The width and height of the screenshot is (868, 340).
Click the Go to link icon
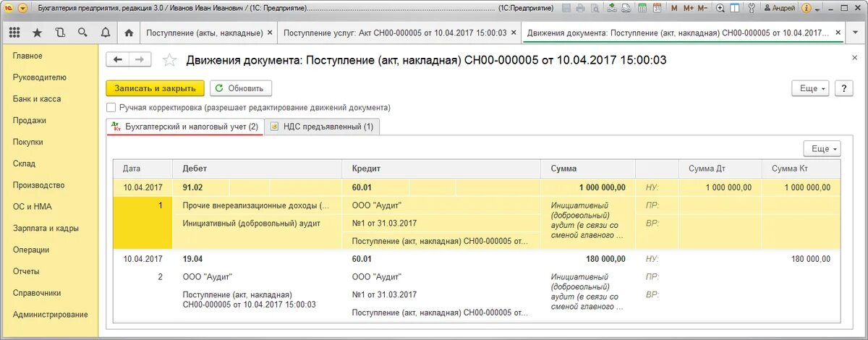pyautogui.click(x=626, y=8)
